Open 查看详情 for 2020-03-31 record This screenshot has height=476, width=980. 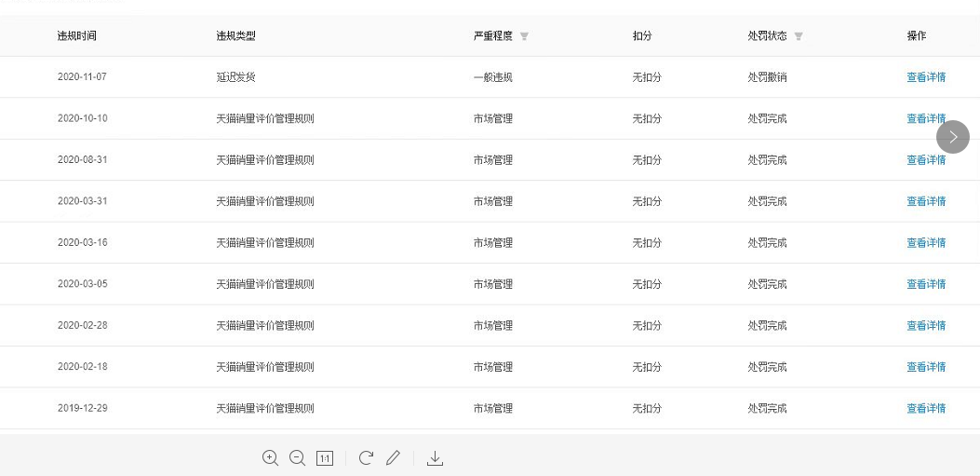926,201
